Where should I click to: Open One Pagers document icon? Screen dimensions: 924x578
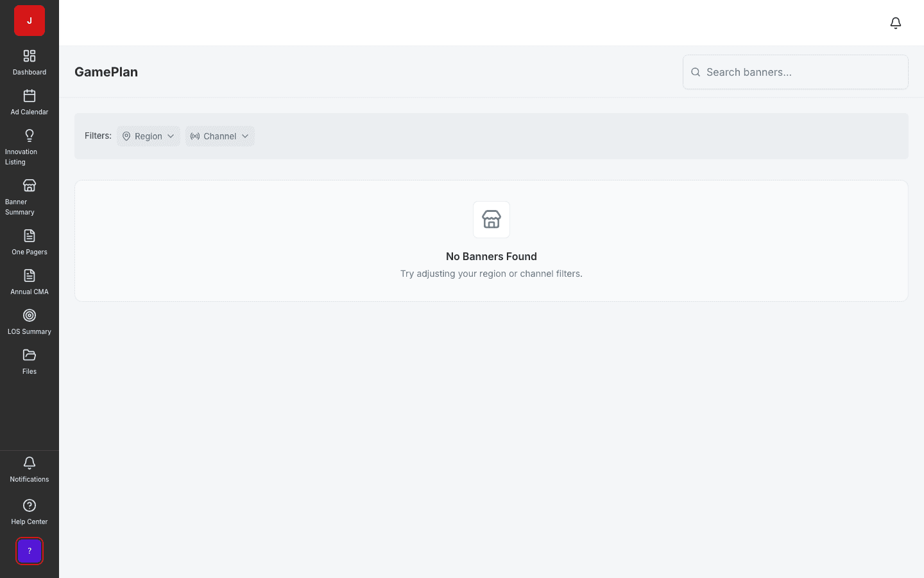point(30,236)
